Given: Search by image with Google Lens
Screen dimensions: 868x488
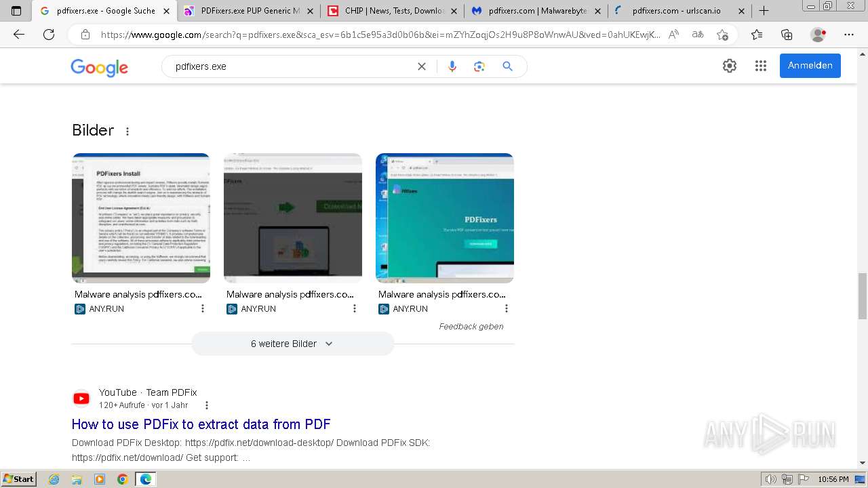Looking at the screenshot, I should [x=479, y=66].
